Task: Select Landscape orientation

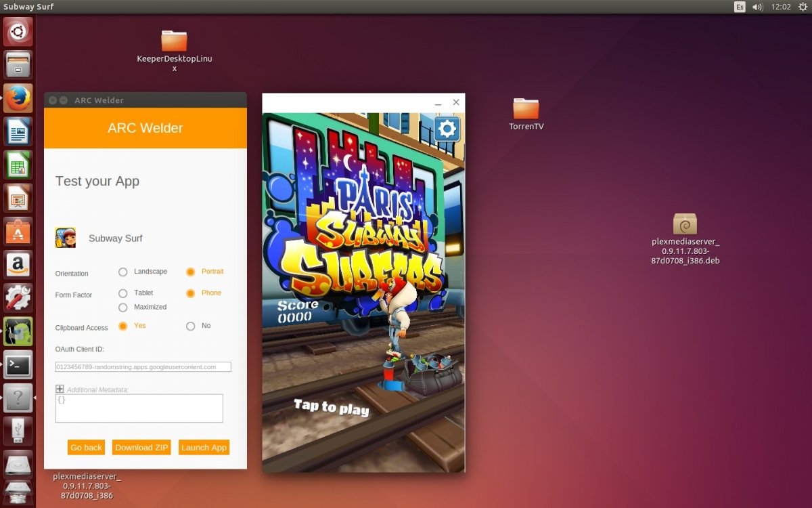Action: coord(122,272)
